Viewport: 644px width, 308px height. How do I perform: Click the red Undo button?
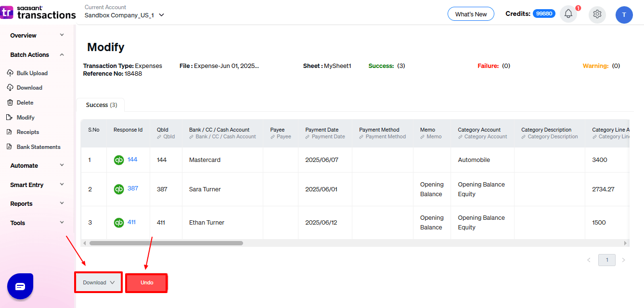click(x=147, y=282)
